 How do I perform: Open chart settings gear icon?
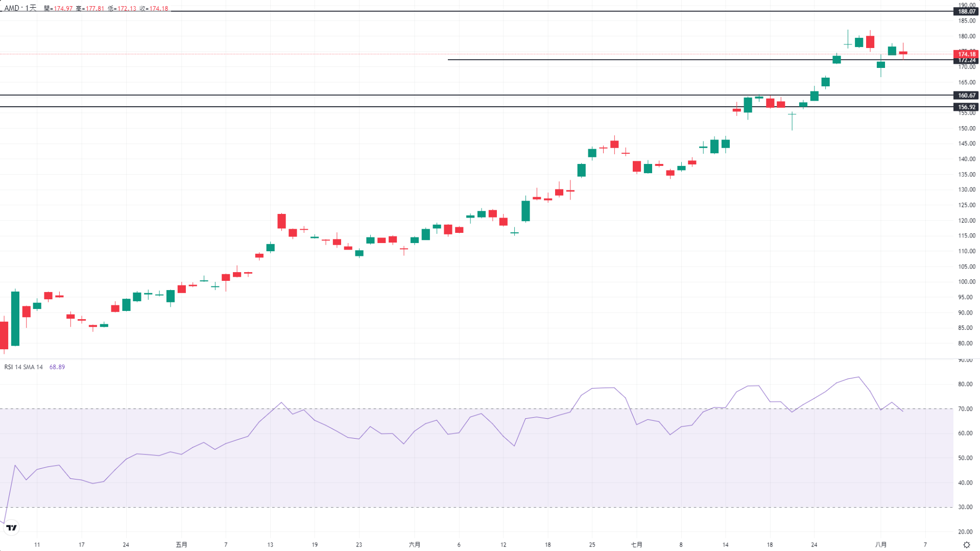pos(966,545)
